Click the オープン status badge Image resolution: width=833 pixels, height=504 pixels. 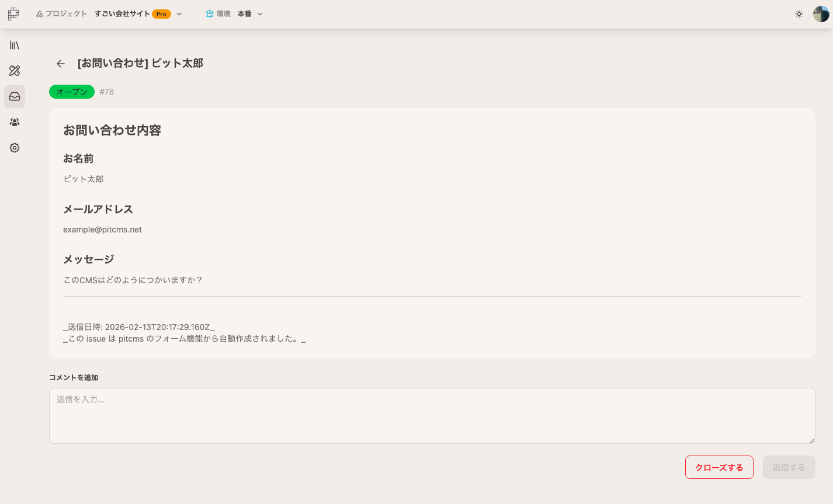pyautogui.click(x=72, y=92)
